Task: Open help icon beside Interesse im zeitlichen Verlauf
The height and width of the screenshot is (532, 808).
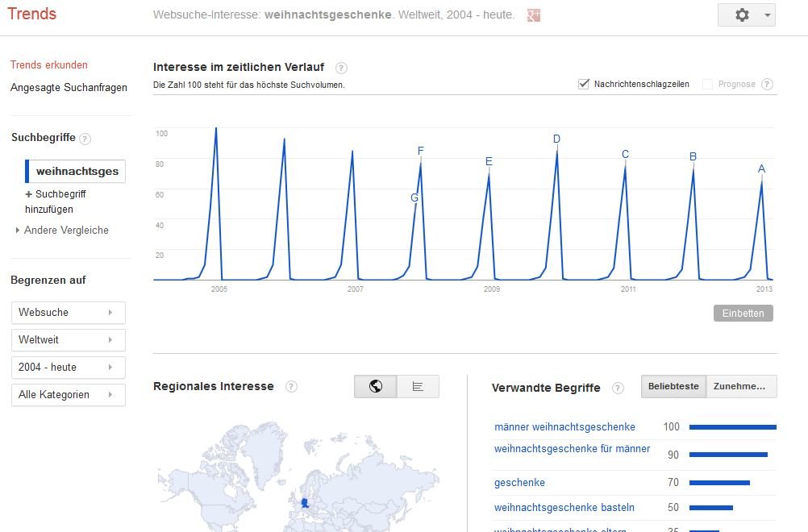Action: click(341, 68)
